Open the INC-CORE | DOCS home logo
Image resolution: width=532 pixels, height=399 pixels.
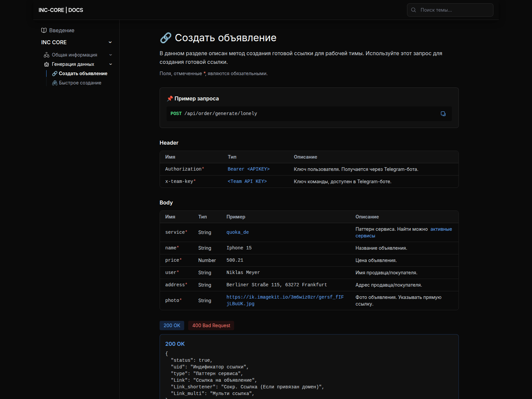61,10
